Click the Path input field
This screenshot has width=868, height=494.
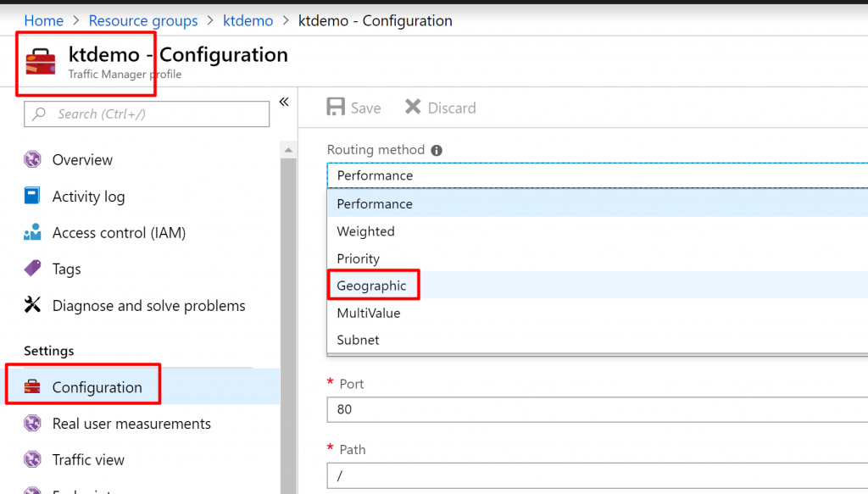tap(598, 475)
